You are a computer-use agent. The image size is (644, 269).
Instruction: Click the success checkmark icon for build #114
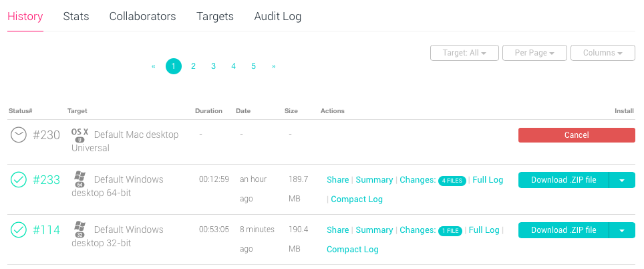pos(19,230)
